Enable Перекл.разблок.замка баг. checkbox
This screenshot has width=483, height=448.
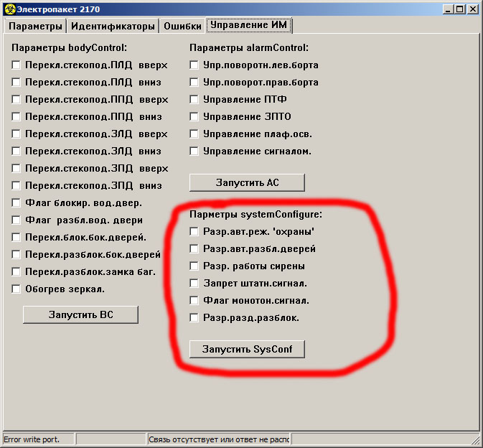point(16,272)
